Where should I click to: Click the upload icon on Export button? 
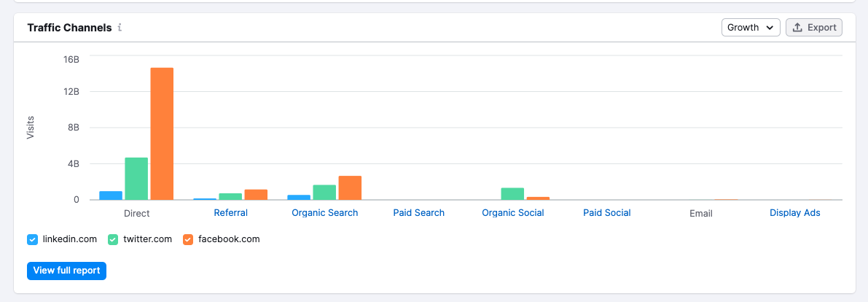tap(798, 27)
